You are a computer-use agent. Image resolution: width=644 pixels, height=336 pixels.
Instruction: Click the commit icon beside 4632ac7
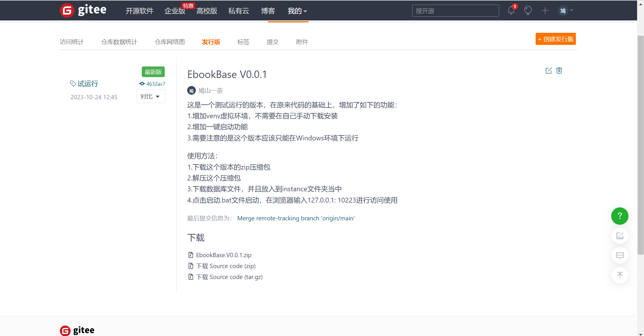[142, 84]
